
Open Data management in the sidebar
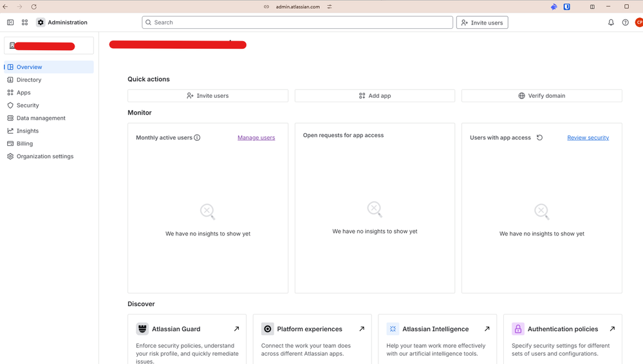(49, 118)
